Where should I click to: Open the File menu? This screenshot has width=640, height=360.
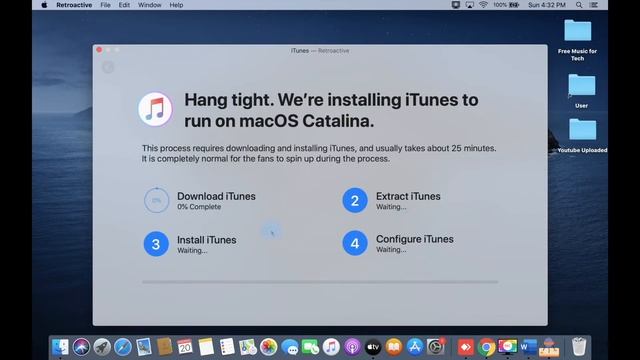(105, 5)
